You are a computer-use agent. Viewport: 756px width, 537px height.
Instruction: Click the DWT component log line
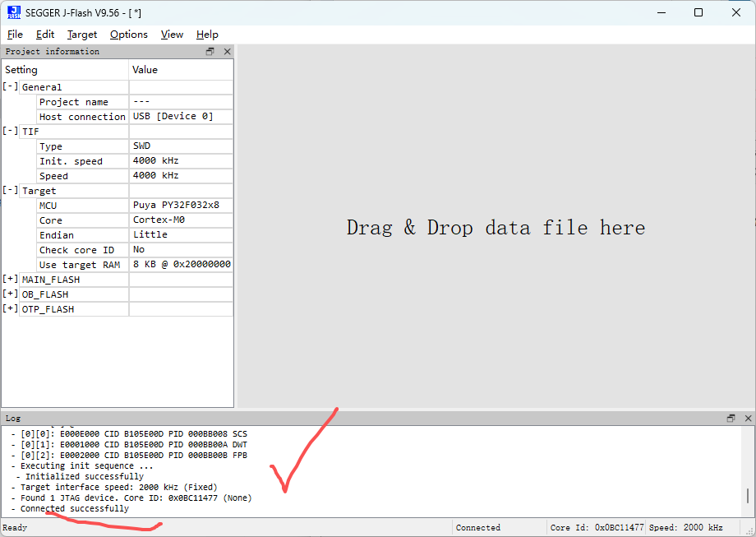(129, 445)
